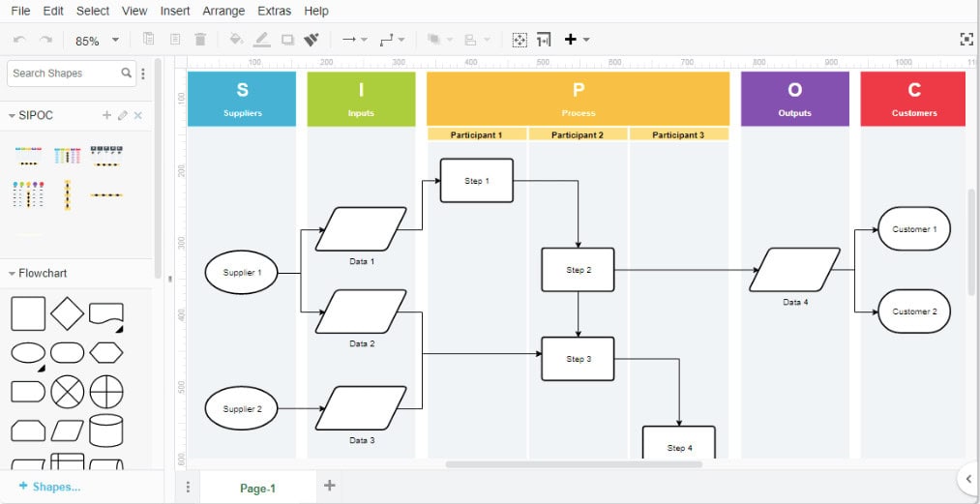Open the connection arrow style dropdown
This screenshot has height=504, width=980.
pyautogui.click(x=355, y=40)
